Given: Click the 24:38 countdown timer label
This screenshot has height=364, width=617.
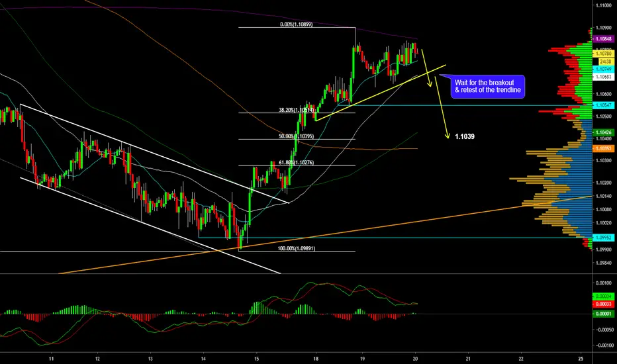Looking at the screenshot, I should point(606,62).
